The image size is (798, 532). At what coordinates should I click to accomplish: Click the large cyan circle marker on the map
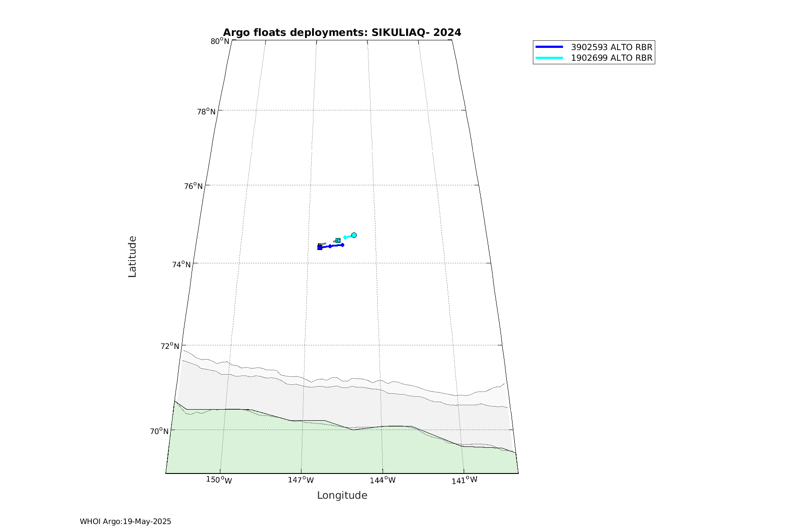[x=354, y=235]
